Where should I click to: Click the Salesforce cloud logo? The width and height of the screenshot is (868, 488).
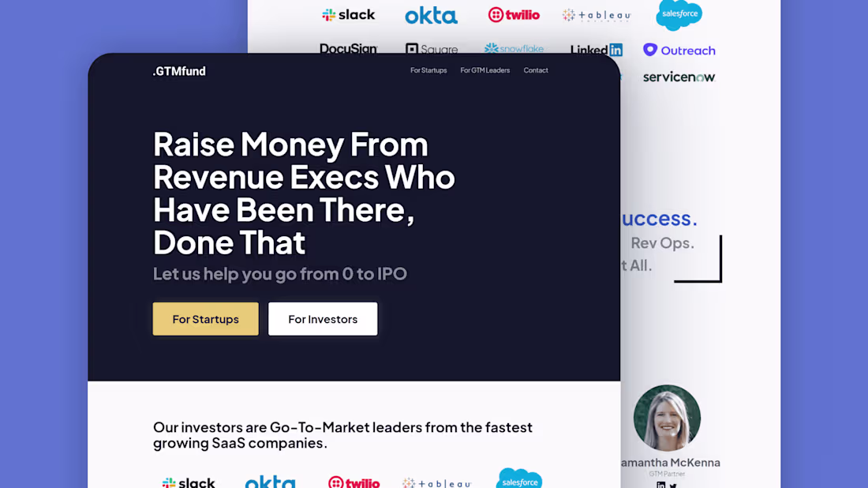click(679, 15)
